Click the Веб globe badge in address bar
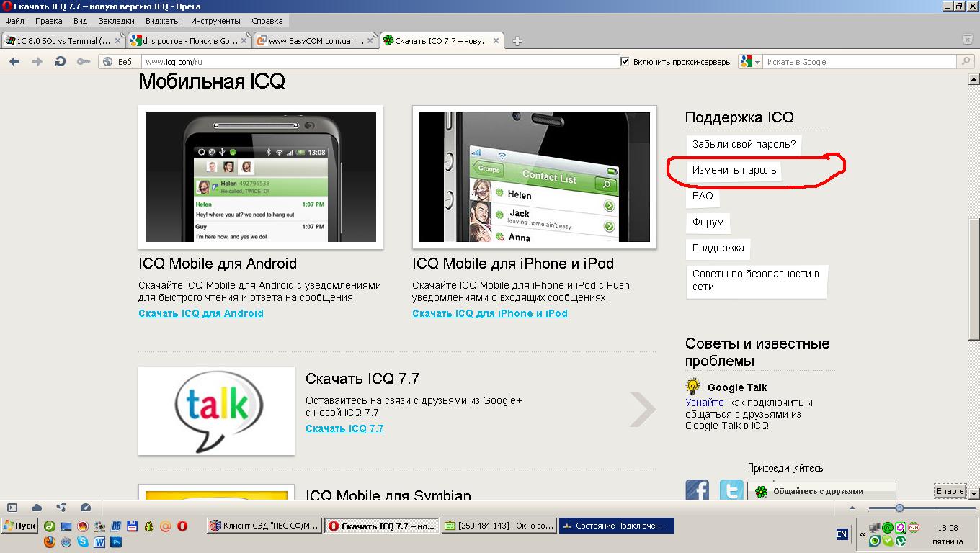 coord(119,62)
